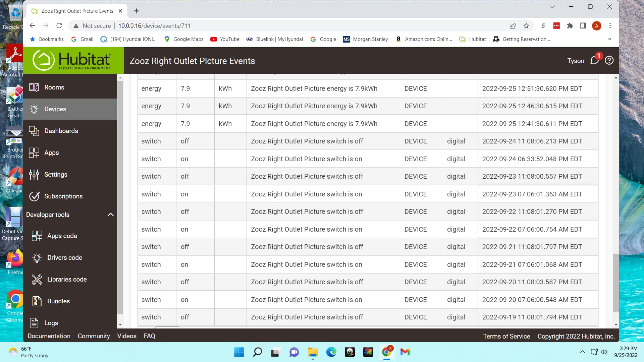
Task: Click the Apps grid icon
Action: pyautogui.click(x=34, y=153)
